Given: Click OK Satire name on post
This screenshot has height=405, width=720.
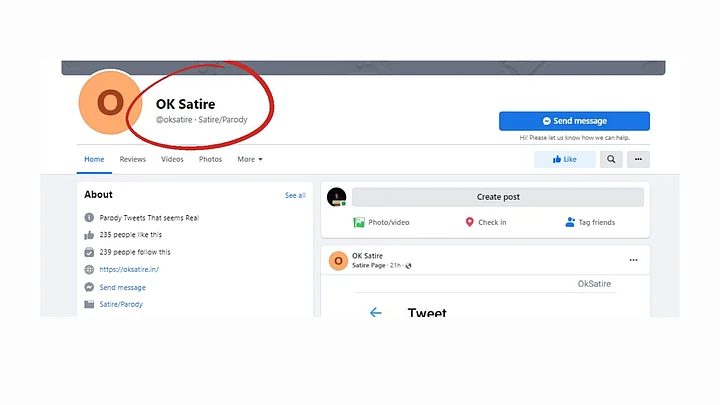Looking at the screenshot, I should [367, 256].
